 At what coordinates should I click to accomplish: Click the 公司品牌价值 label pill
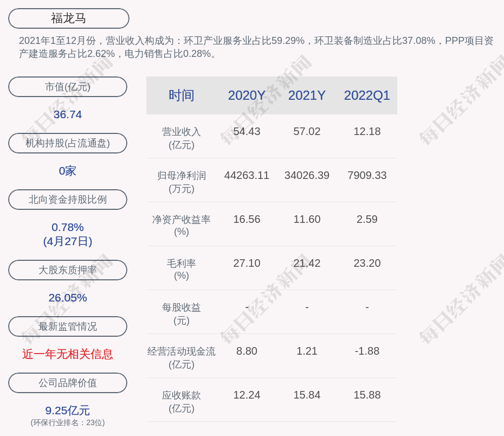pyautogui.click(x=68, y=383)
